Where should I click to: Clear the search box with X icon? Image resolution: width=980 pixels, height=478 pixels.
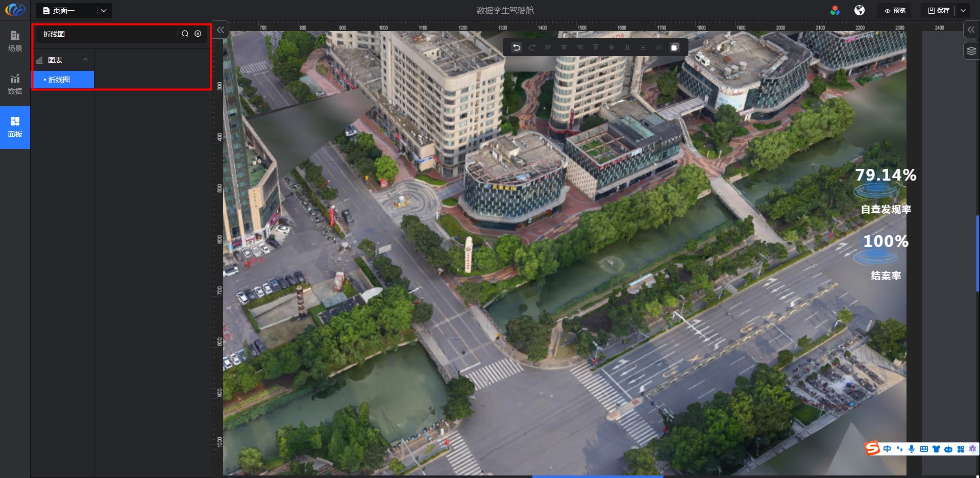pyautogui.click(x=198, y=34)
